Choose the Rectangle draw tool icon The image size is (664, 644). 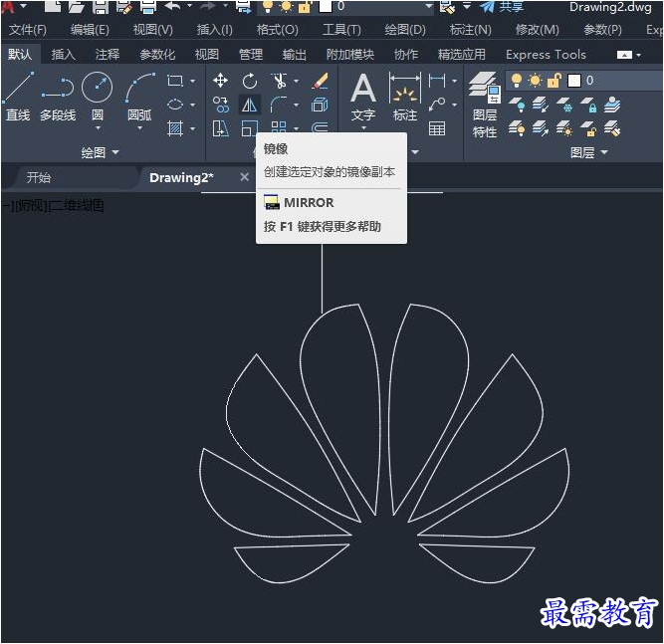tap(175, 81)
